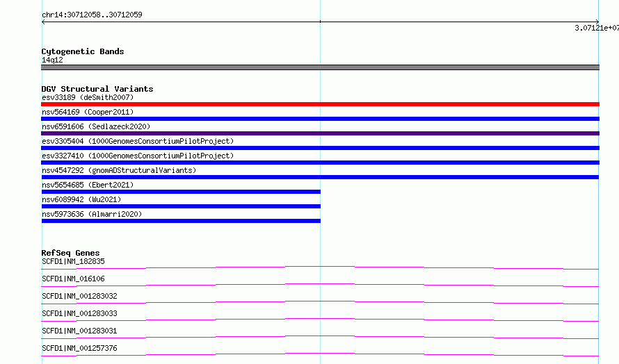
Task: Select the RefSeq Genes track heading
Action: pyautogui.click(x=70, y=253)
